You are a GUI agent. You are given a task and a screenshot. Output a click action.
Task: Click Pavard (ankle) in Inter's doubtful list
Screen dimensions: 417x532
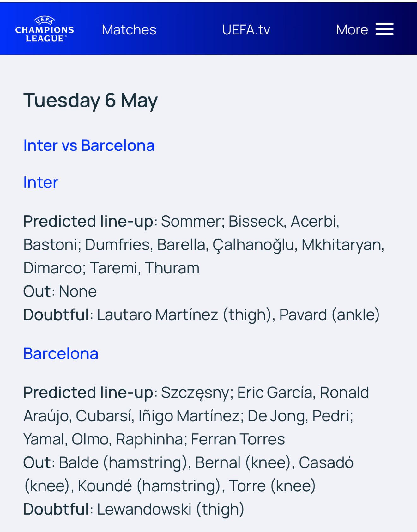coord(329,315)
